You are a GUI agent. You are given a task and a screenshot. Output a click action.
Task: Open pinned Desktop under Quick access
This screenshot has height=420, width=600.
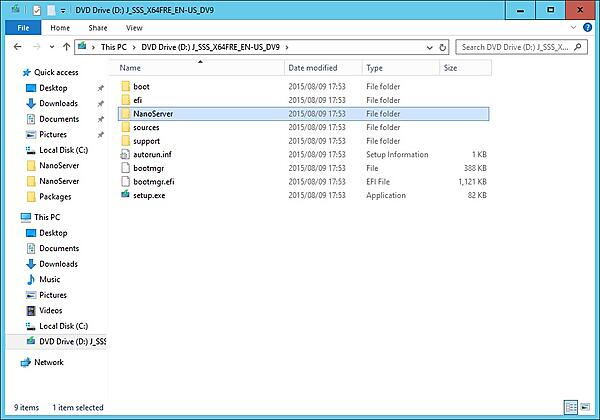(53, 88)
